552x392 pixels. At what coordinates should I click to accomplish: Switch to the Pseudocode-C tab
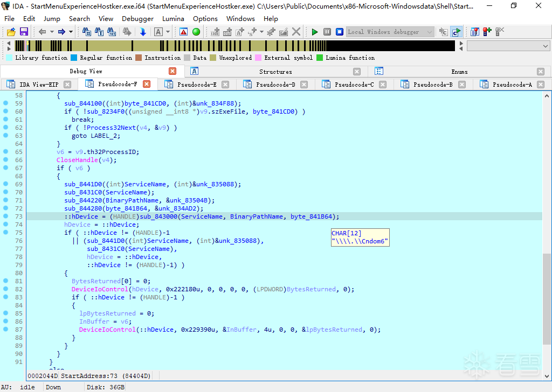(x=354, y=85)
